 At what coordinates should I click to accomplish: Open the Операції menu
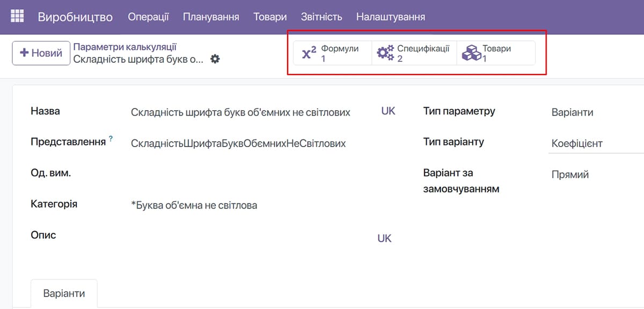[148, 17]
